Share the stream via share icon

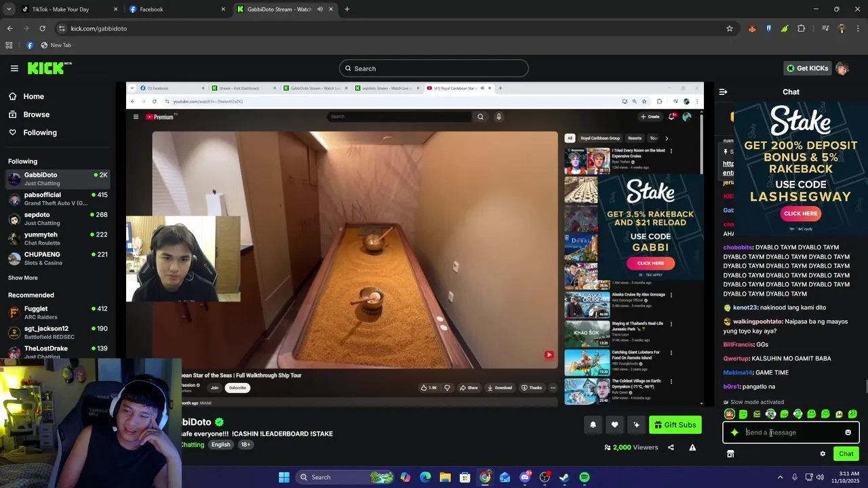click(671, 447)
